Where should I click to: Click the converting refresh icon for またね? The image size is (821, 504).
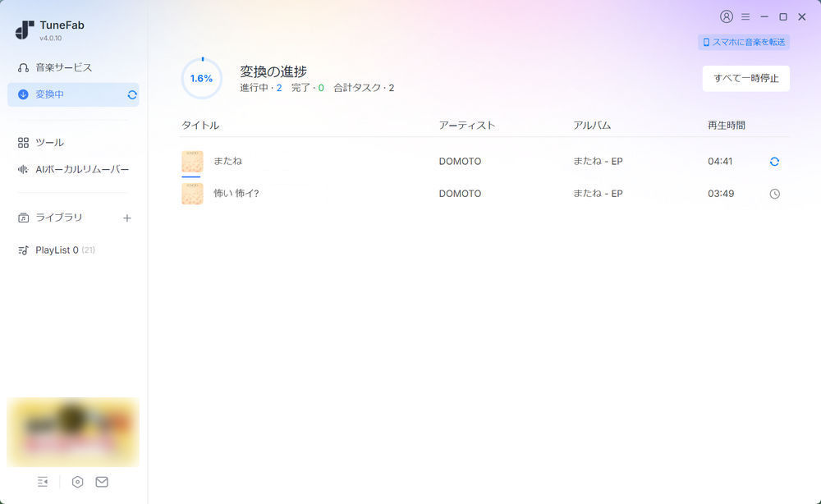[774, 162]
